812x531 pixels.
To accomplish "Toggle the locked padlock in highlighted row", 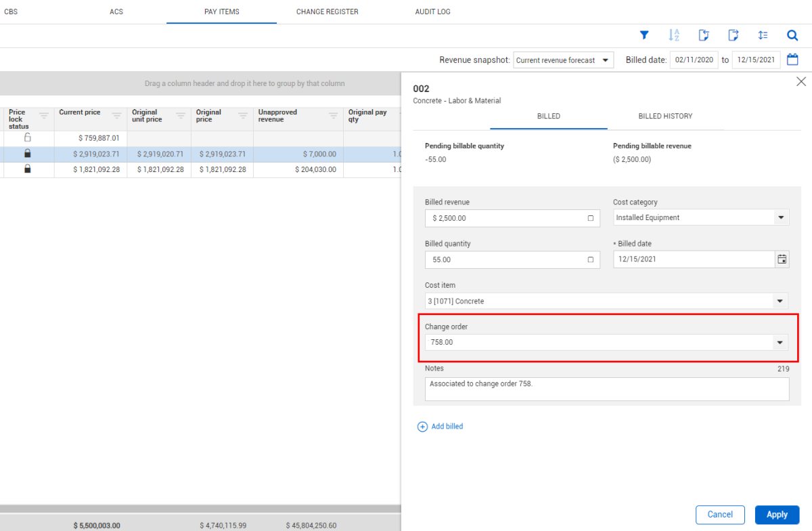I will [x=28, y=154].
